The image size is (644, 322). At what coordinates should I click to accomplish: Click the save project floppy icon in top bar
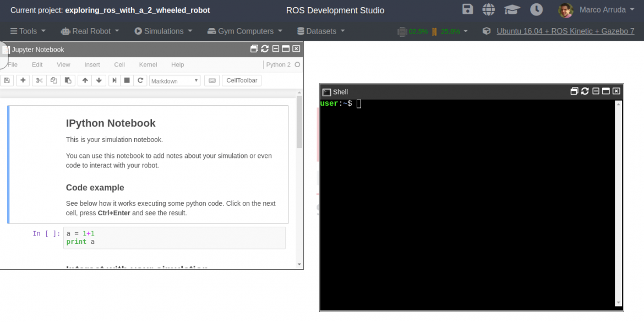[x=467, y=9]
